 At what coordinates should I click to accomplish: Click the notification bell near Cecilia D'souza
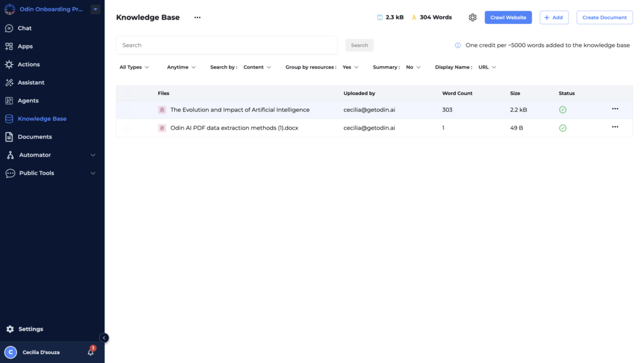pos(89,352)
